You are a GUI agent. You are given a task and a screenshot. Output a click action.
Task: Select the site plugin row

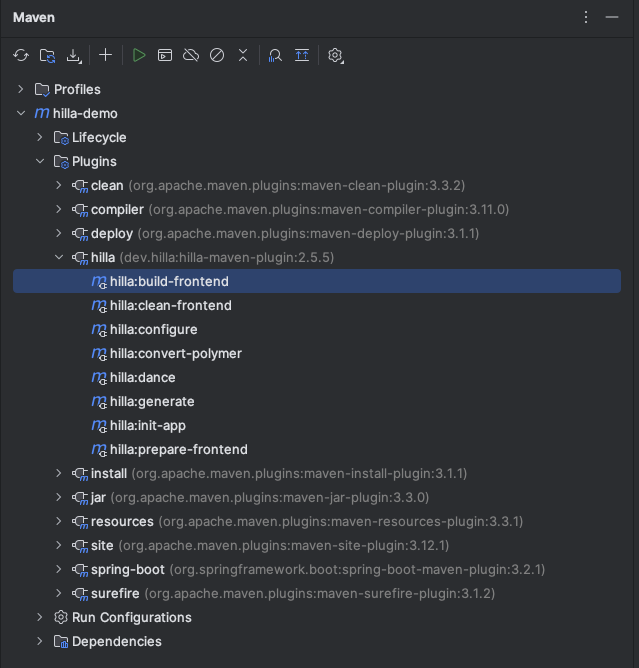click(317, 545)
